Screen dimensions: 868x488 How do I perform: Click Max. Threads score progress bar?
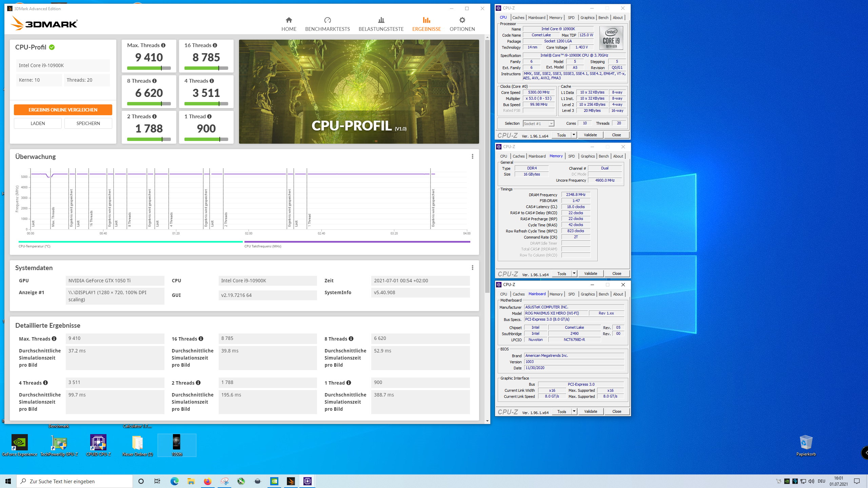tap(149, 68)
